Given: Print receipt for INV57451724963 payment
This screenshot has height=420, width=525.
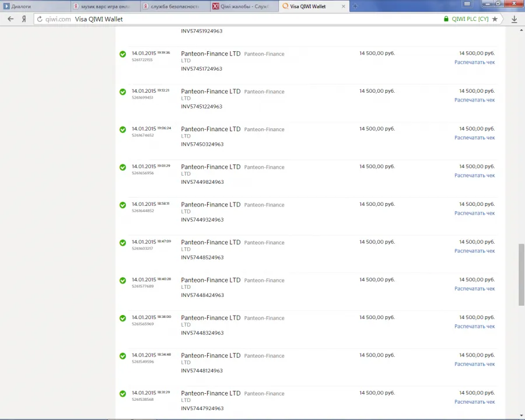Looking at the screenshot, I should 474,62.
